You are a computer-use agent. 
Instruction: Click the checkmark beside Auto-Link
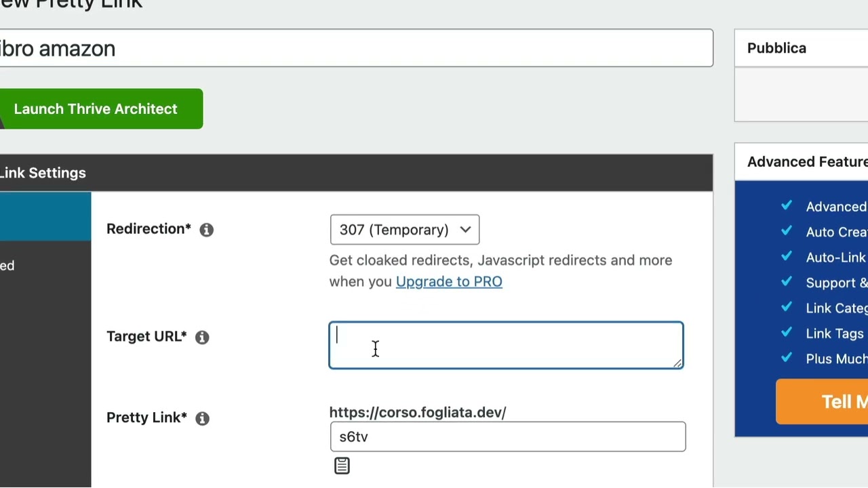click(787, 257)
